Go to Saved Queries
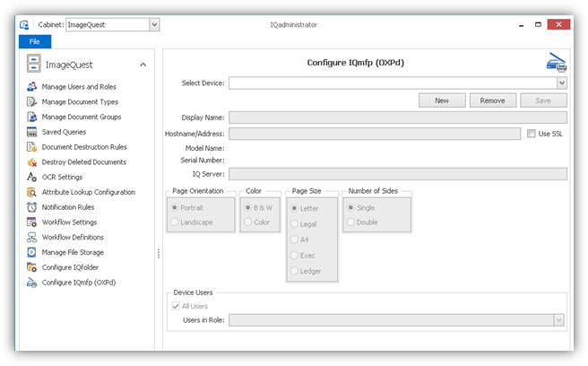This screenshot has height=366, width=588. point(64,132)
